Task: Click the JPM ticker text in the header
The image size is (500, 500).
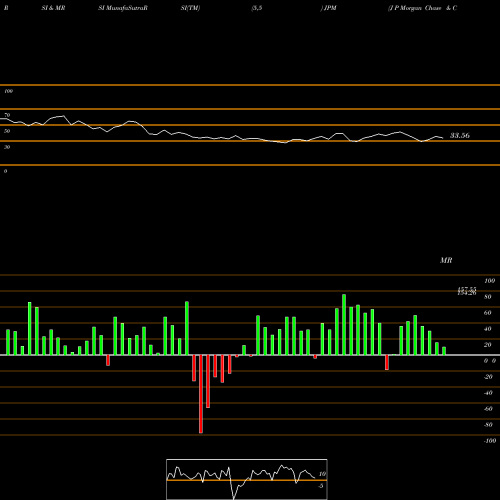Action: (x=330, y=8)
